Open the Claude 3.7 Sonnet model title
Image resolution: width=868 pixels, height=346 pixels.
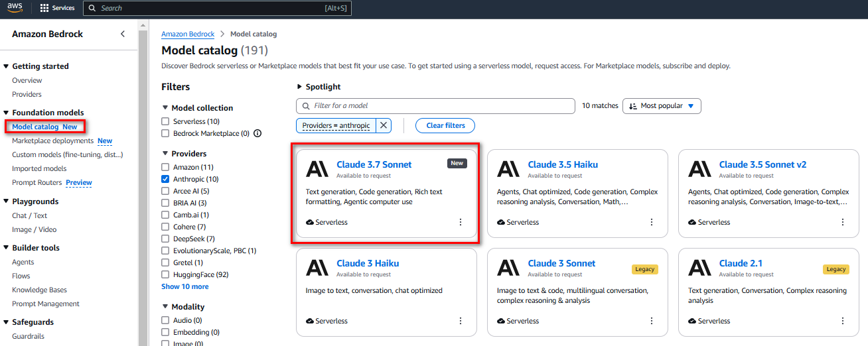(374, 164)
